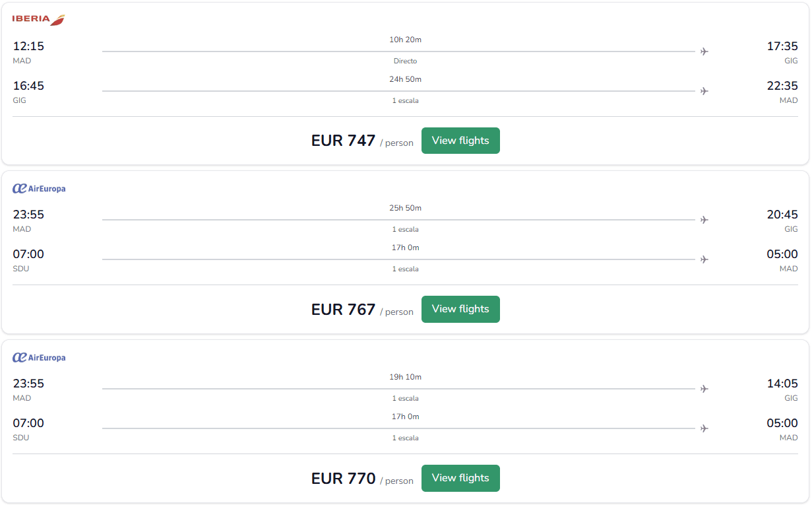Image resolution: width=812 pixels, height=505 pixels.
Task: Select the 17h 0m duration label
Action: click(405, 248)
